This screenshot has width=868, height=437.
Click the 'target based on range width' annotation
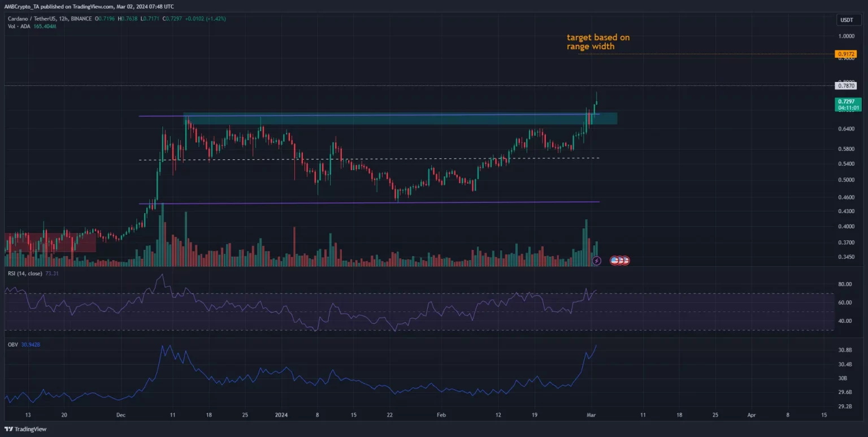click(x=598, y=42)
